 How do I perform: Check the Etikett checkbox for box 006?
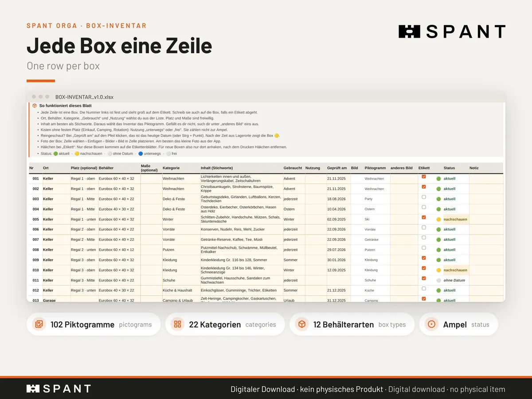(x=424, y=227)
